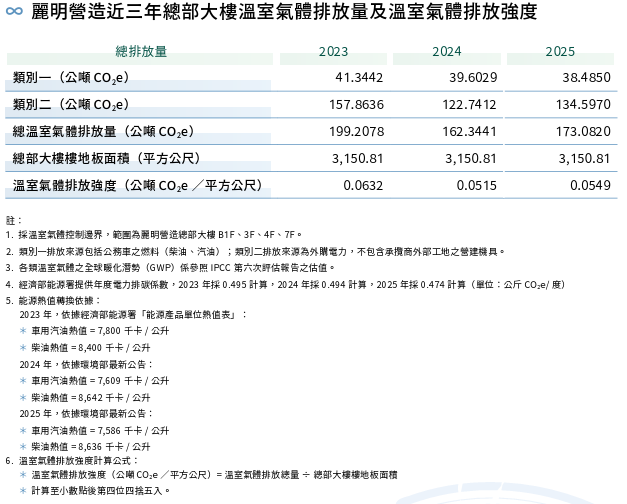Image resolution: width=627 pixels, height=504 pixels.
Task: Click the 2025 column header
Action: pos(560,52)
